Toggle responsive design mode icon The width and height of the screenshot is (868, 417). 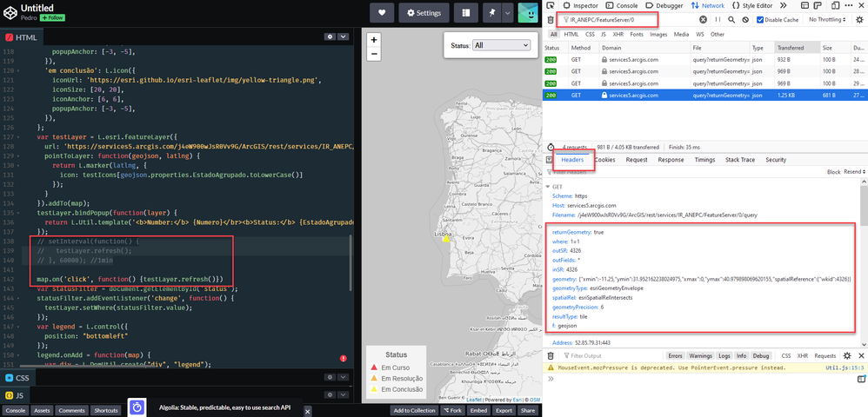point(834,5)
